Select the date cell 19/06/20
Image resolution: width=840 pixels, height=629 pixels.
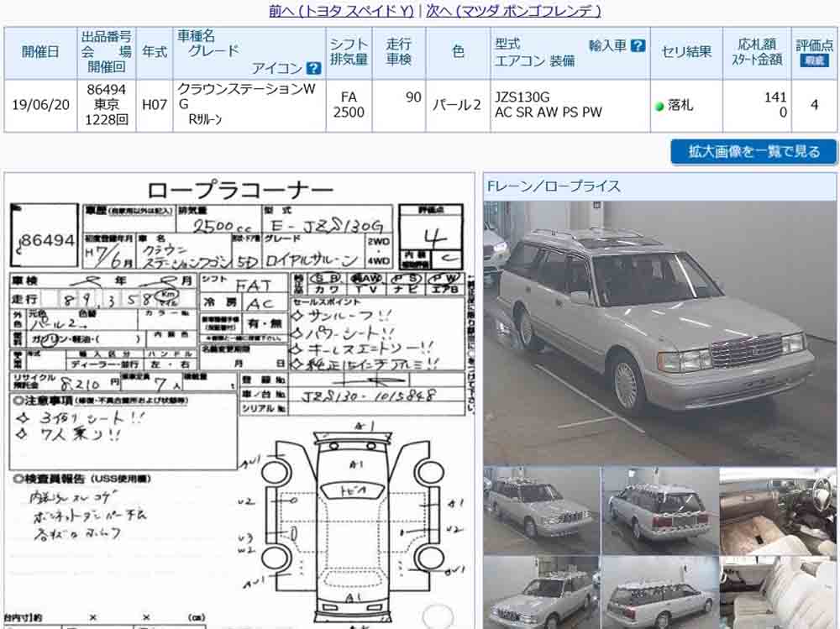pos(40,105)
